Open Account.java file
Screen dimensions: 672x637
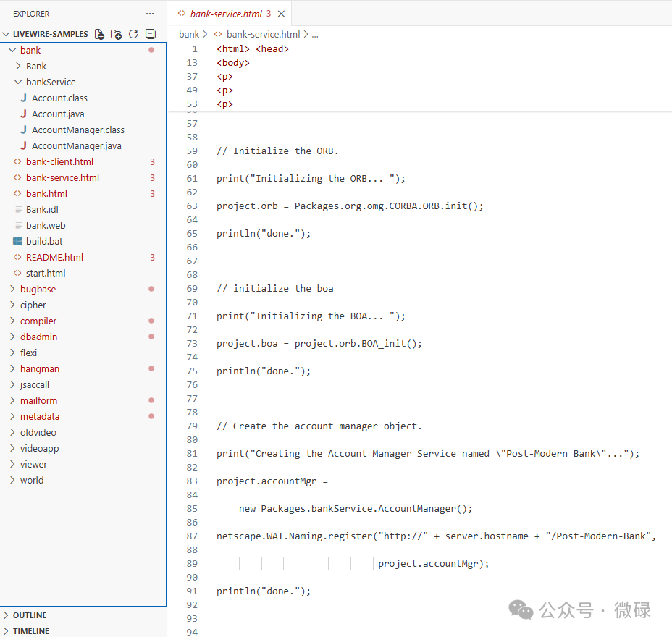click(x=58, y=114)
